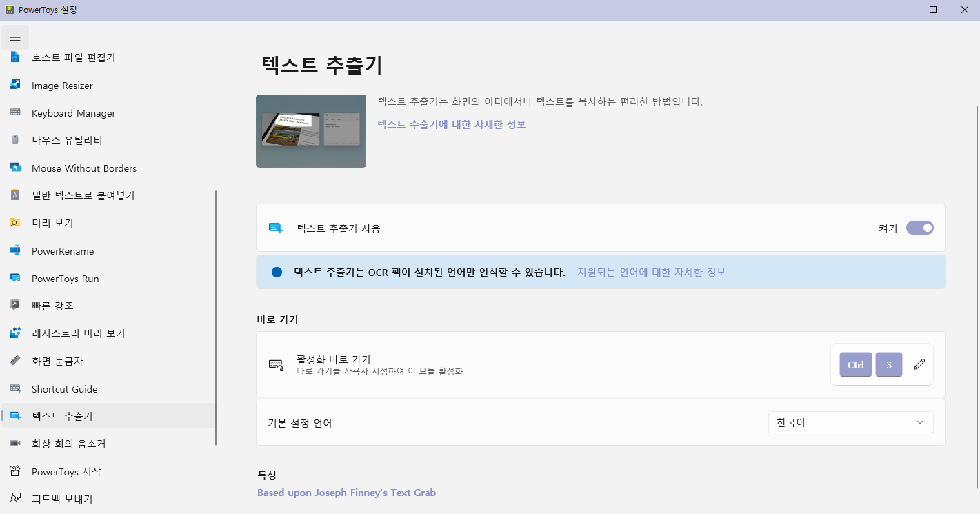Click the Keyboard Manager icon

15,113
